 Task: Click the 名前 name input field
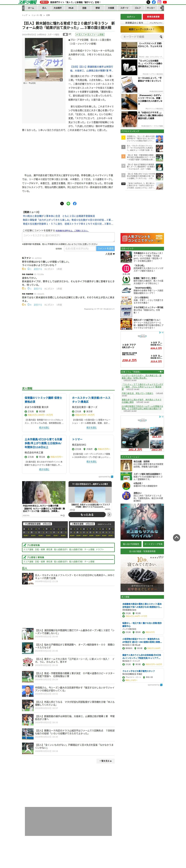coord(80,248)
